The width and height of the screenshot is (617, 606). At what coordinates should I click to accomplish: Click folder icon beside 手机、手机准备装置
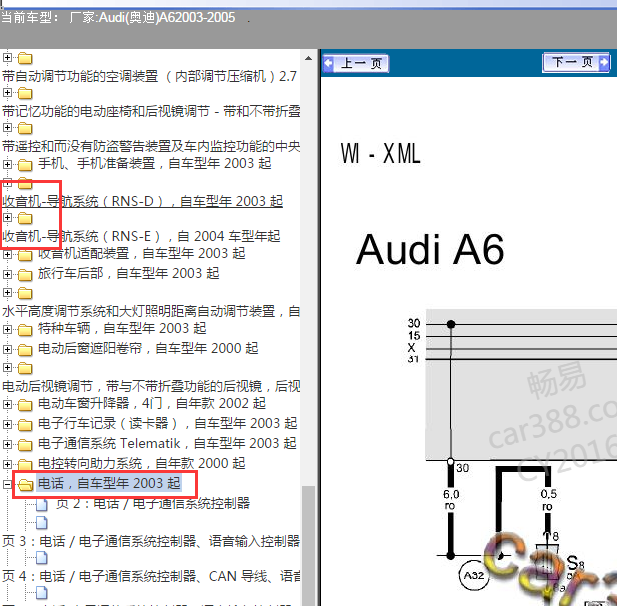(x=25, y=164)
